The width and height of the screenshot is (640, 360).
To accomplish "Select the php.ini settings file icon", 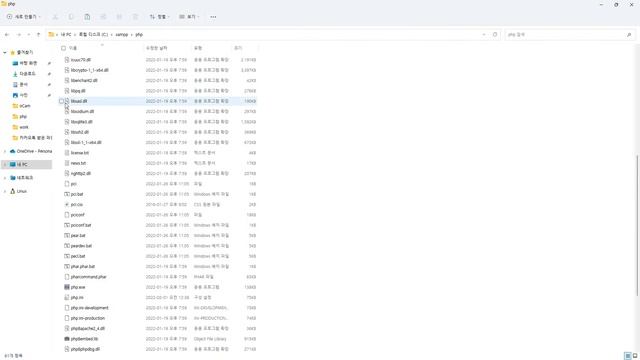I will [67, 298].
